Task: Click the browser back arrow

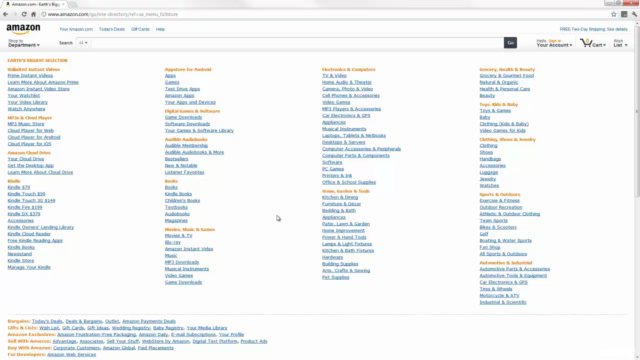Action: click(x=5, y=14)
